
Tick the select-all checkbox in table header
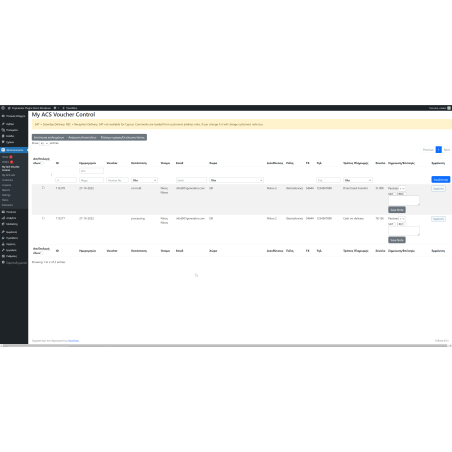pyautogui.click(x=42, y=163)
